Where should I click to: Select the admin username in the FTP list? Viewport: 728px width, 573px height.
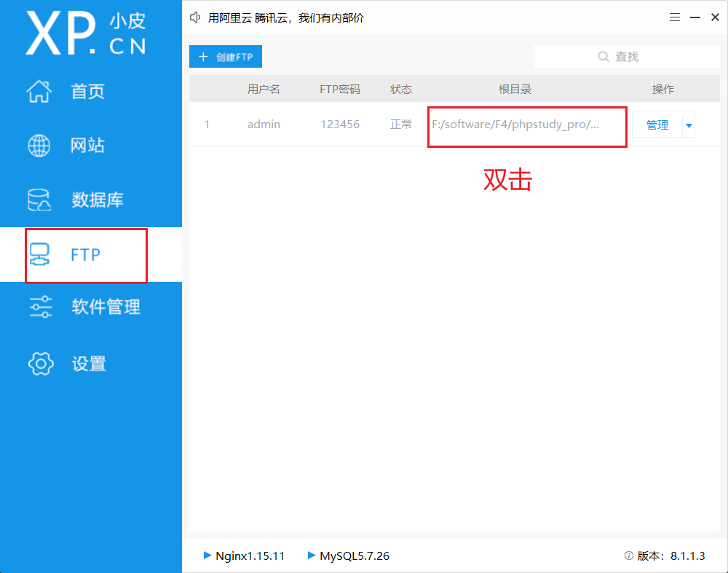264,124
